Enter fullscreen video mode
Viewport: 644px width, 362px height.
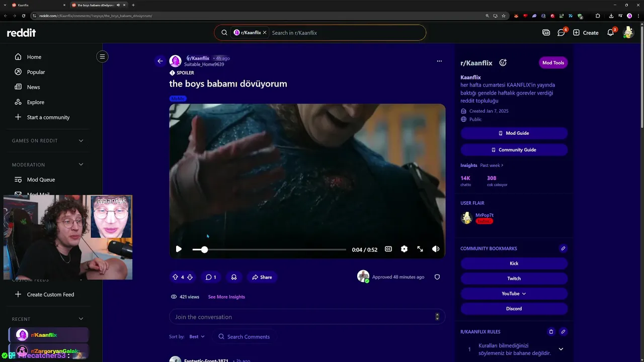click(420, 249)
